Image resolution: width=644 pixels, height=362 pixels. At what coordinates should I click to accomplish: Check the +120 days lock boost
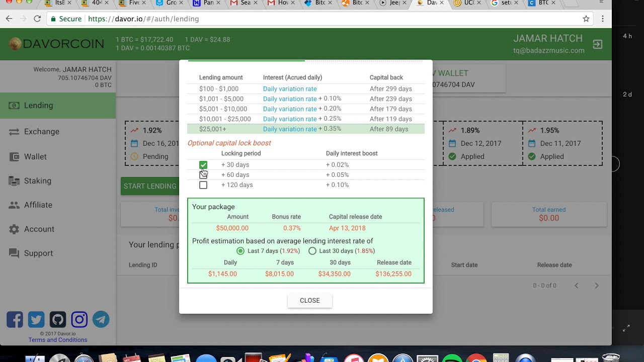[x=203, y=185]
